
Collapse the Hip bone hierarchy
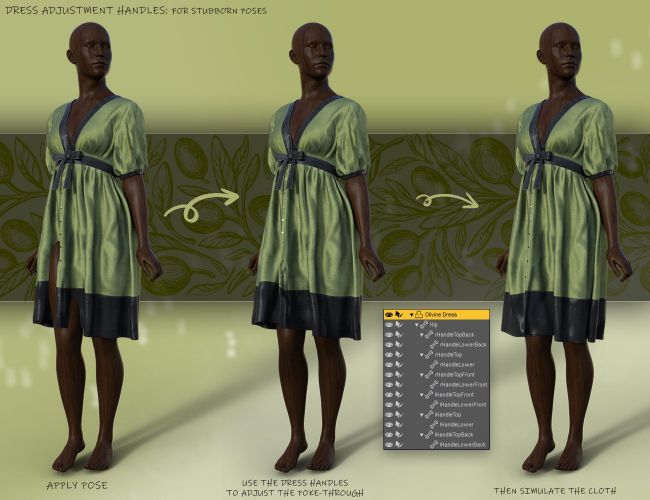[417, 325]
